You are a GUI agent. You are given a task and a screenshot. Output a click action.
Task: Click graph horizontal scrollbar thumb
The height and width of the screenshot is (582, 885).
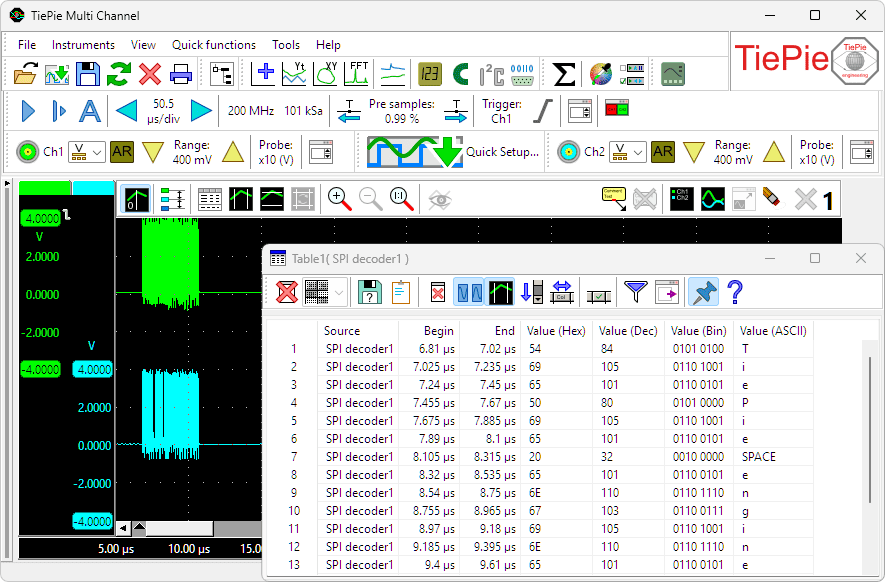coord(179,528)
